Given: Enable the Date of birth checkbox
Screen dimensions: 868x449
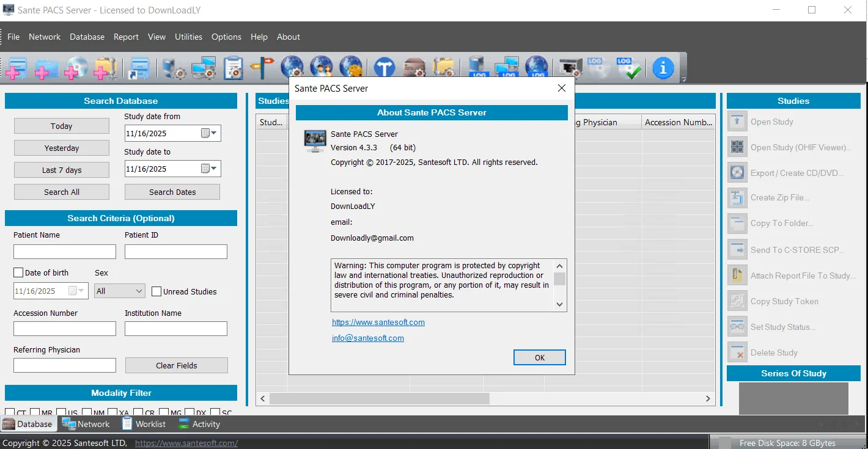Looking at the screenshot, I should 18,273.
